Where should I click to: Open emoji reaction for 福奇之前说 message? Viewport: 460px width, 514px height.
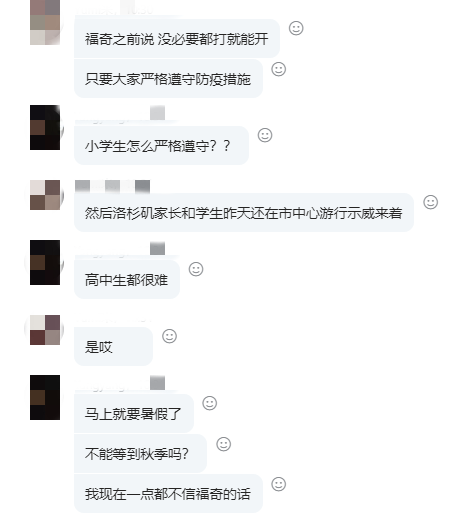[x=296, y=28]
